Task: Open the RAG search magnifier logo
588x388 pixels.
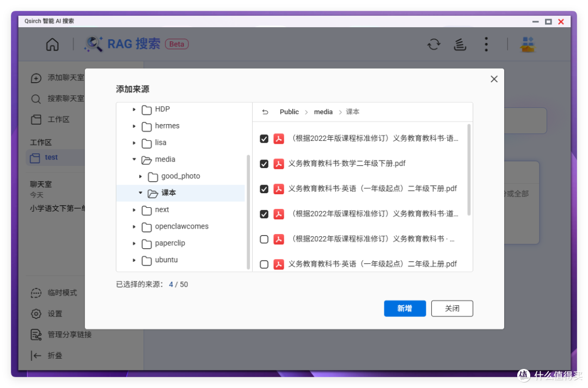Action: (x=94, y=44)
